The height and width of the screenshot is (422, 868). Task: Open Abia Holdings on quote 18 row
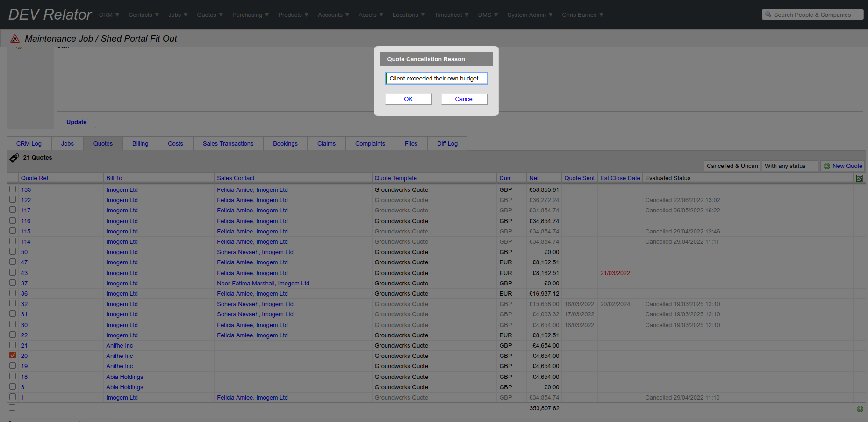(x=125, y=377)
